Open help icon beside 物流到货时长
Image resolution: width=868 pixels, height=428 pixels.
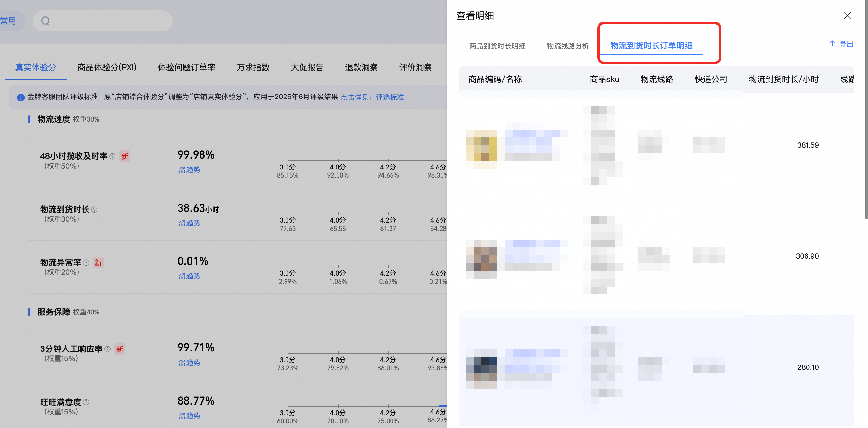click(94, 210)
